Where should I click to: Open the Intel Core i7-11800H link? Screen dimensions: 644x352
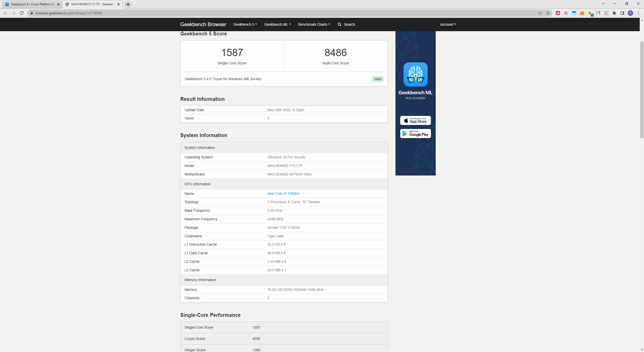coord(283,194)
